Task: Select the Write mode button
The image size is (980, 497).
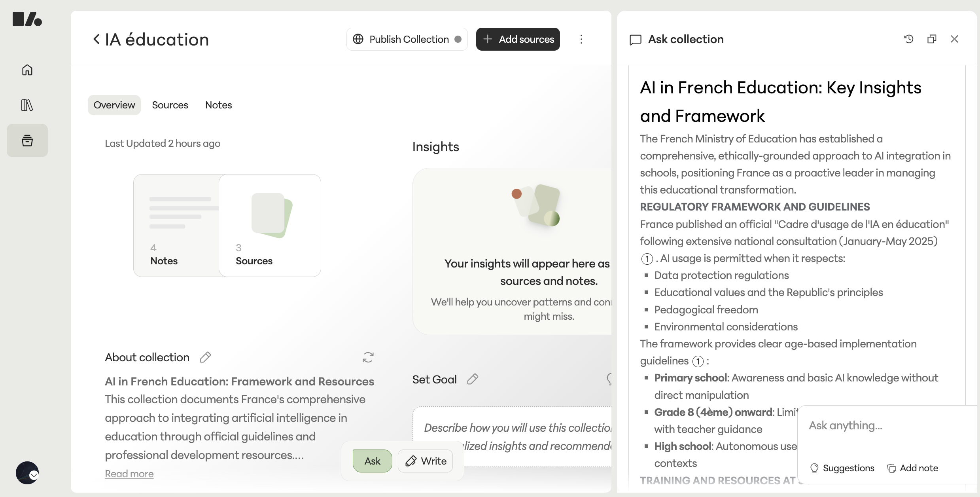Action: coord(426,461)
